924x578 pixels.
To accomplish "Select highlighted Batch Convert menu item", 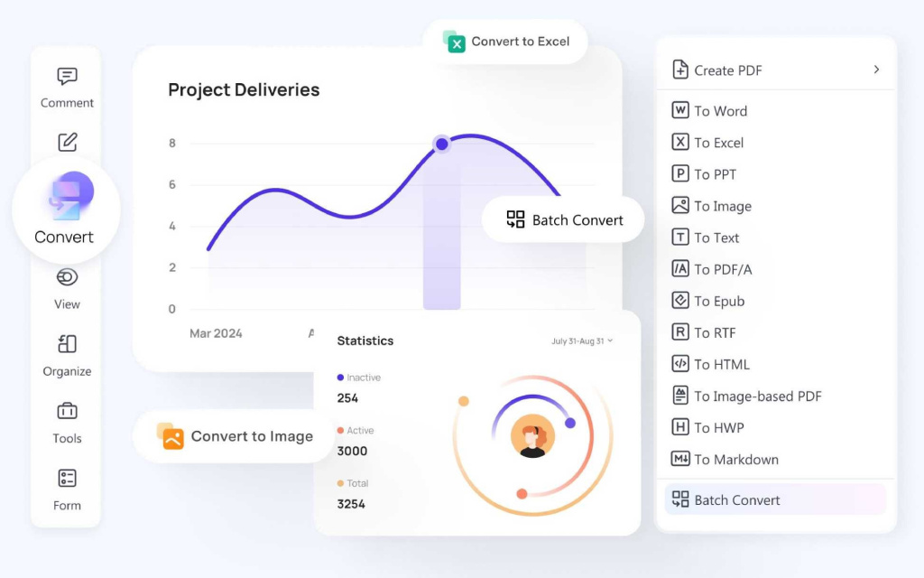I will 775,499.
